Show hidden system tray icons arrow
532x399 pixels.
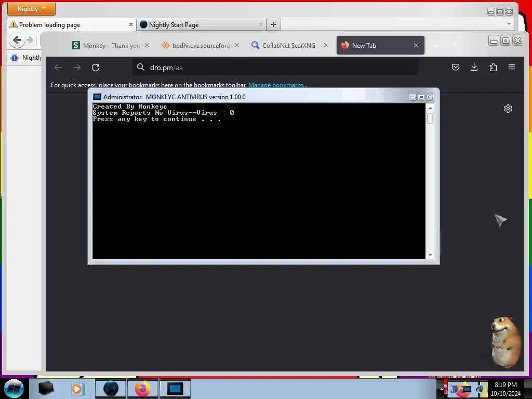coord(441,390)
